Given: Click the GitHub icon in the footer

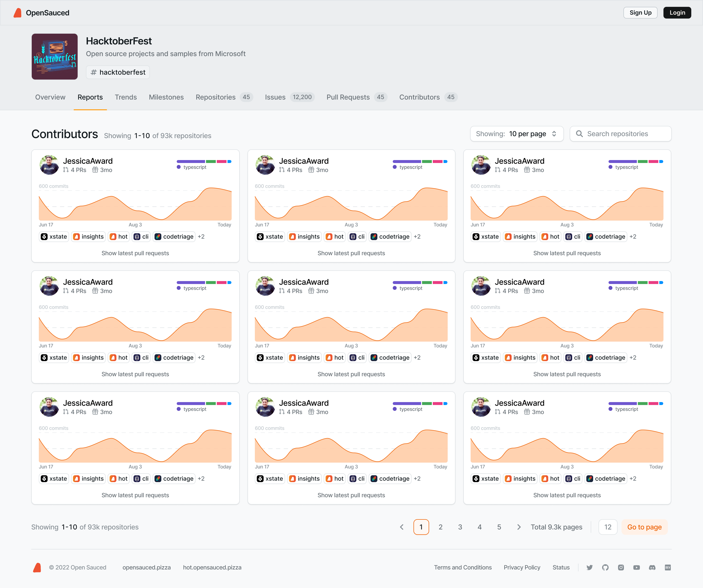Looking at the screenshot, I should point(605,568).
